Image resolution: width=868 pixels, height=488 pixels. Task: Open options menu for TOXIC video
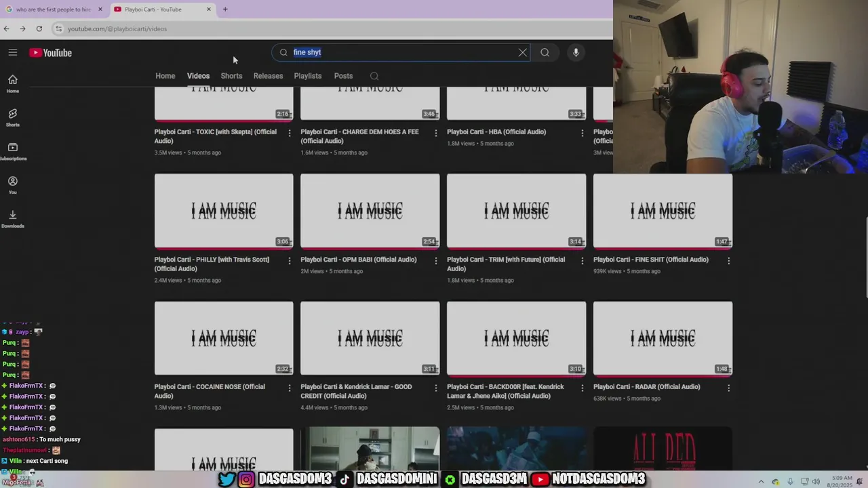point(290,133)
